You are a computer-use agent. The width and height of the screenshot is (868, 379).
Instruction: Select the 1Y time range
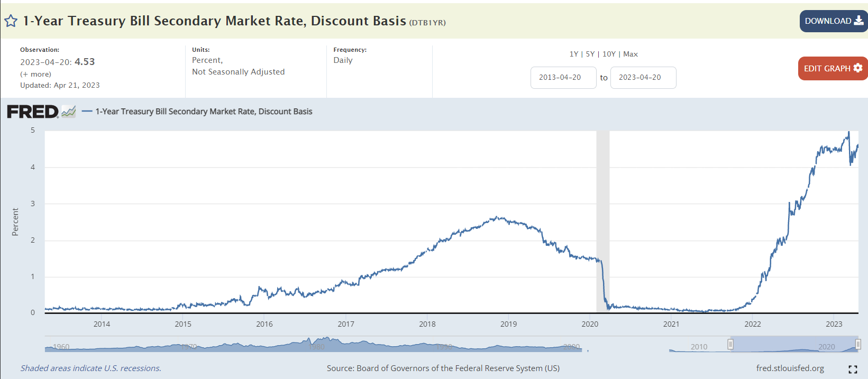(x=573, y=54)
